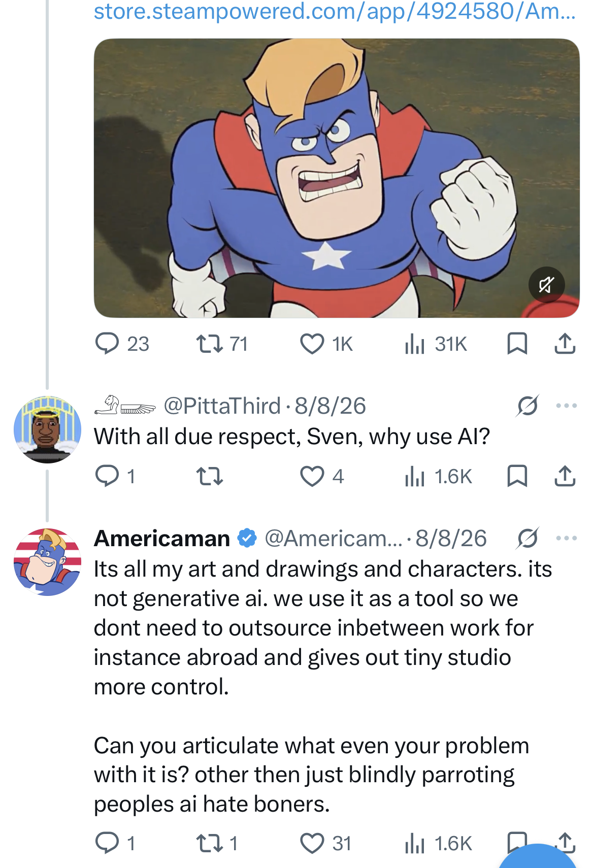Open the store.steampowered.com link
The width and height of the screenshot is (594, 868).
point(335,11)
